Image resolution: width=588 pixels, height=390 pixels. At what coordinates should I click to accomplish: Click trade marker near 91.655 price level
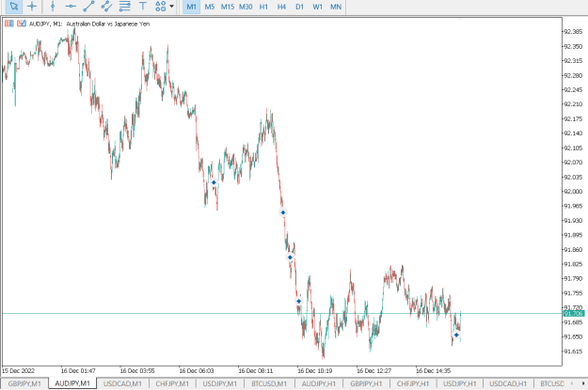pos(456,335)
